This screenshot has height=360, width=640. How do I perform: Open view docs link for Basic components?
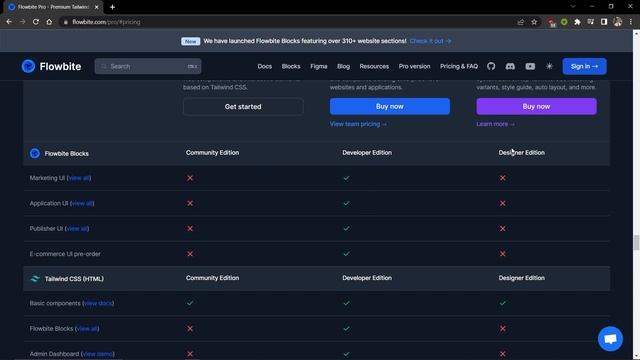[98, 303]
